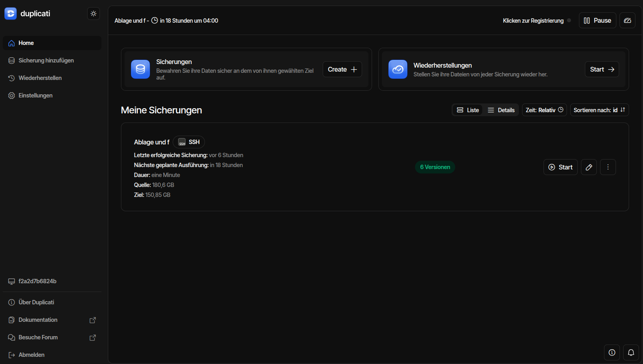Open the 6 Versionen badge

click(x=435, y=167)
